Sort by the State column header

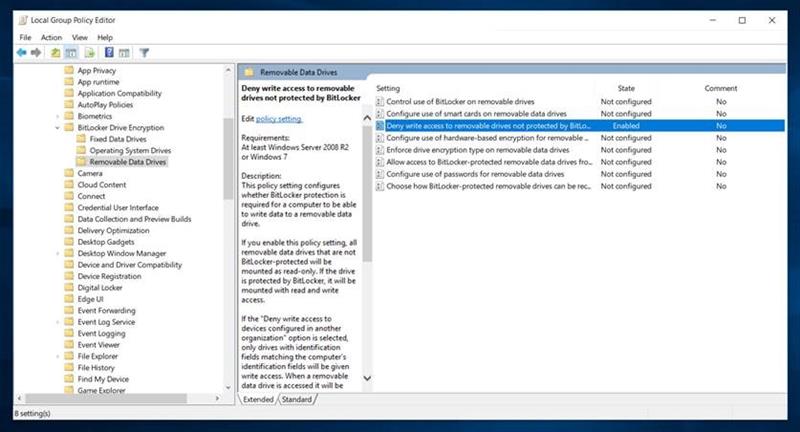626,88
